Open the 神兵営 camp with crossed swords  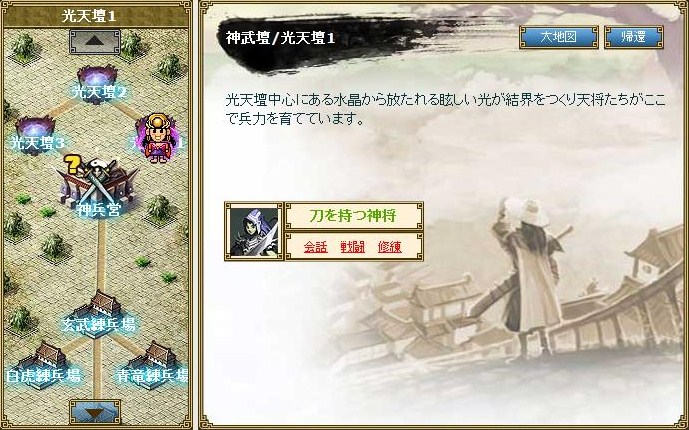pyautogui.click(x=98, y=189)
